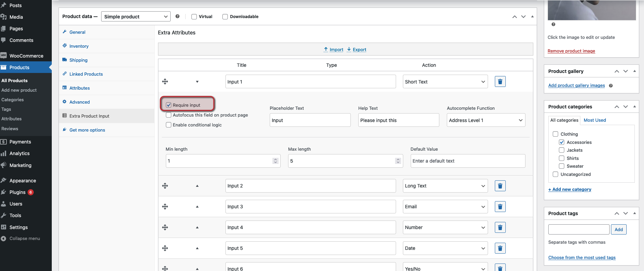Grab the move handle for Input 1 row

click(x=165, y=81)
